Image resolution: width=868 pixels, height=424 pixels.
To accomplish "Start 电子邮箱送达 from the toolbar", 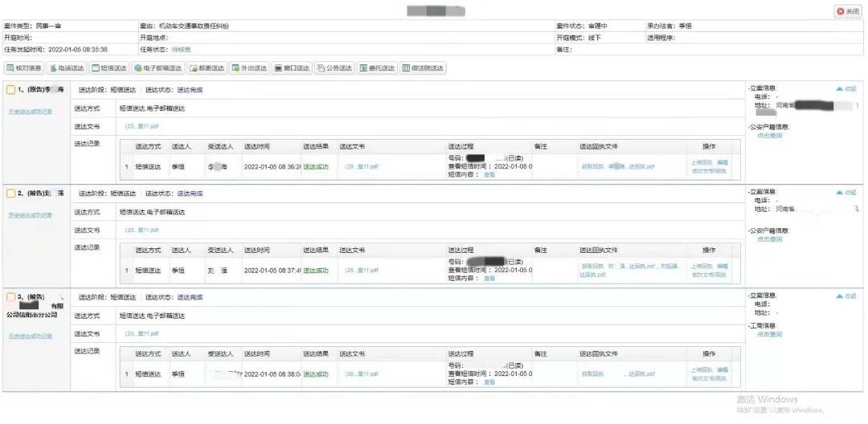I will (158, 68).
